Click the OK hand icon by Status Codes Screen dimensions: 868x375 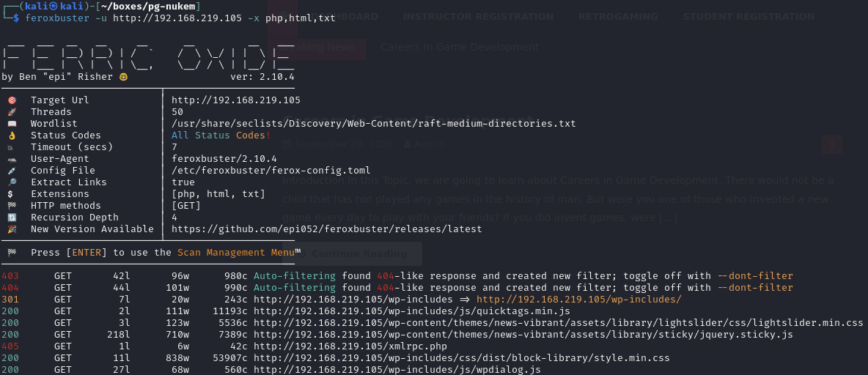[12, 135]
